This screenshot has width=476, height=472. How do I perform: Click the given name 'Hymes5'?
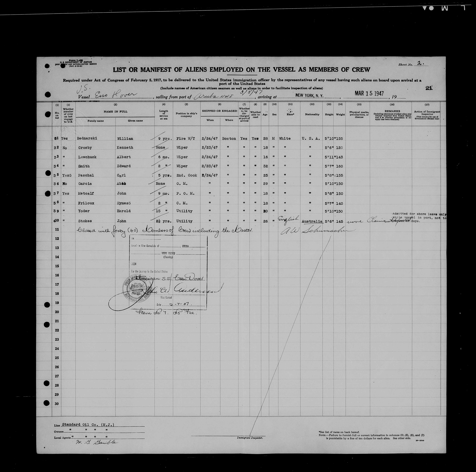click(124, 203)
